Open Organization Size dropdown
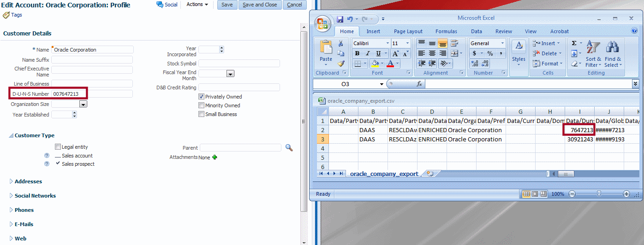Screen dimensions: 644x245 point(83,105)
